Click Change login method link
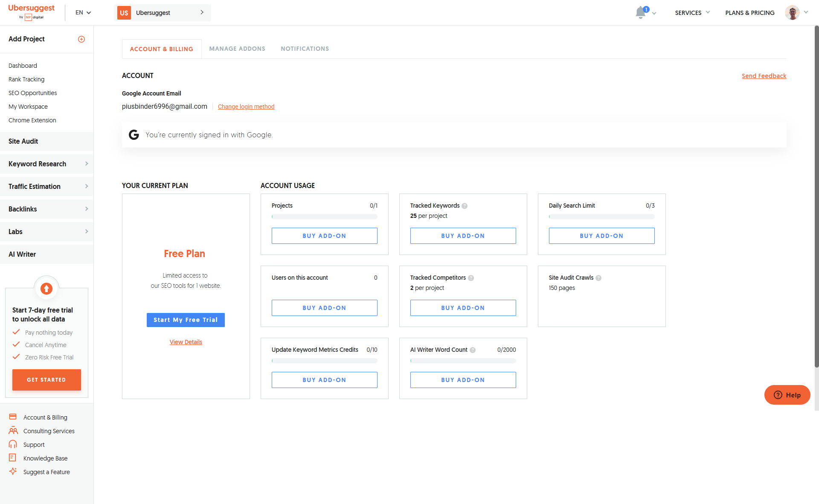This screenshot has height=504, width=819. pos(246,107)
